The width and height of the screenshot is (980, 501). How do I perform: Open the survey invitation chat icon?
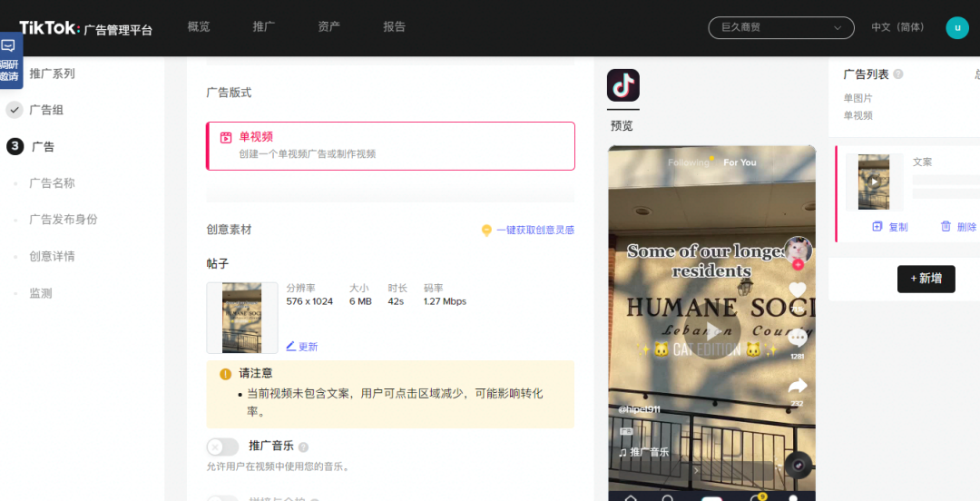click(9, 46)
